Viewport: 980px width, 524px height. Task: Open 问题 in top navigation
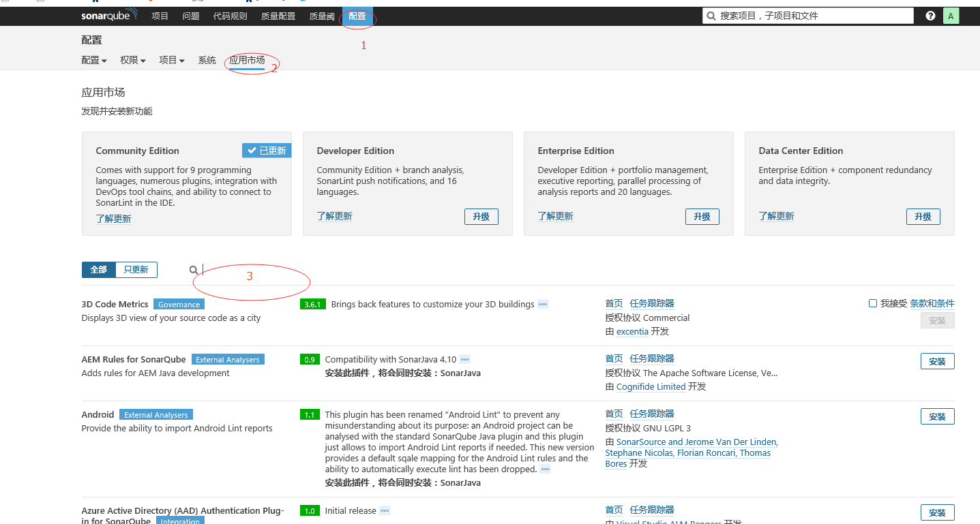pos(191,16)
